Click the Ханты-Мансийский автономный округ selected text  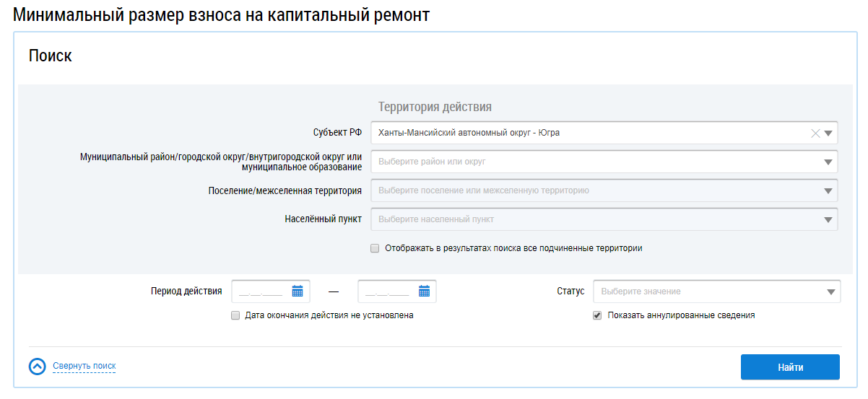click(469, 133)
